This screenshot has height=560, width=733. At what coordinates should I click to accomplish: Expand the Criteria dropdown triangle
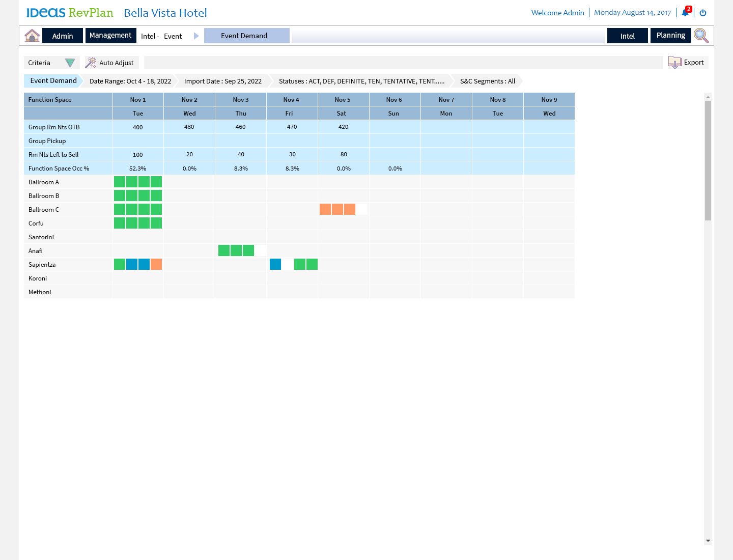(70, 63)
